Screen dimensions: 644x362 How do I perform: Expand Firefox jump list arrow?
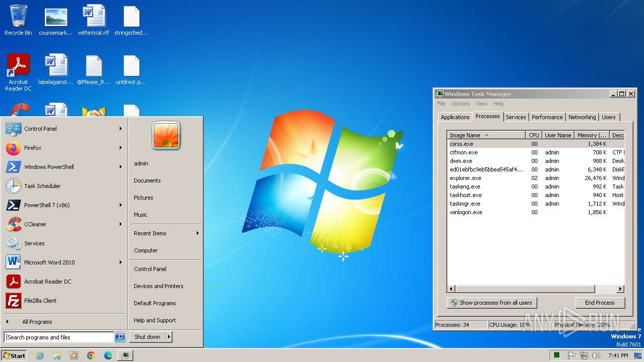(121, 148)
